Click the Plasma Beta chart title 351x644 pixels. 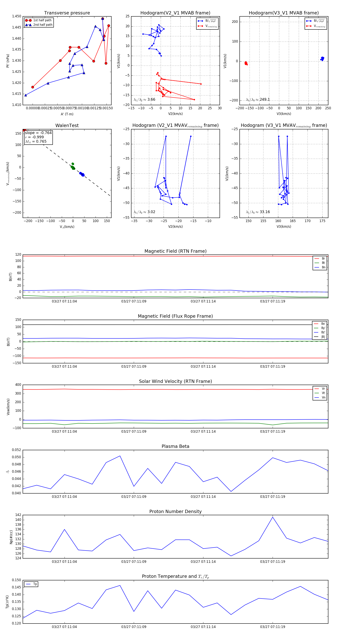pyautogui.click(x=175, y=446)
